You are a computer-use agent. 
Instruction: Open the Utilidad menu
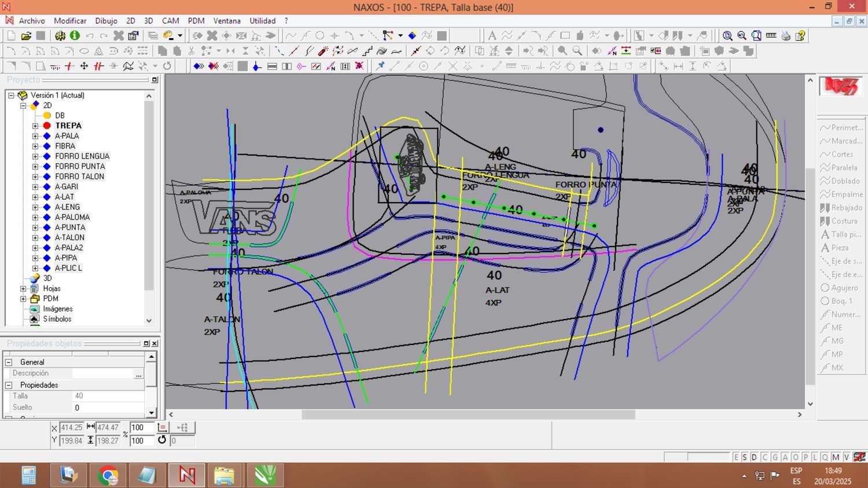point(262,21)
